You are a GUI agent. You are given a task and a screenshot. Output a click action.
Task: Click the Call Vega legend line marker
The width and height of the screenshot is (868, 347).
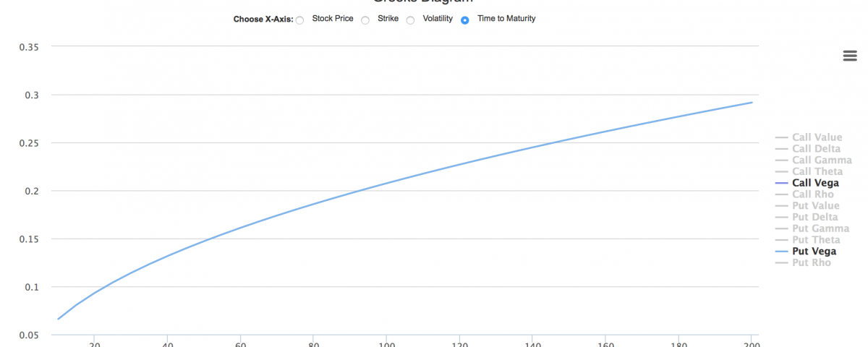[x=781, y=184]
